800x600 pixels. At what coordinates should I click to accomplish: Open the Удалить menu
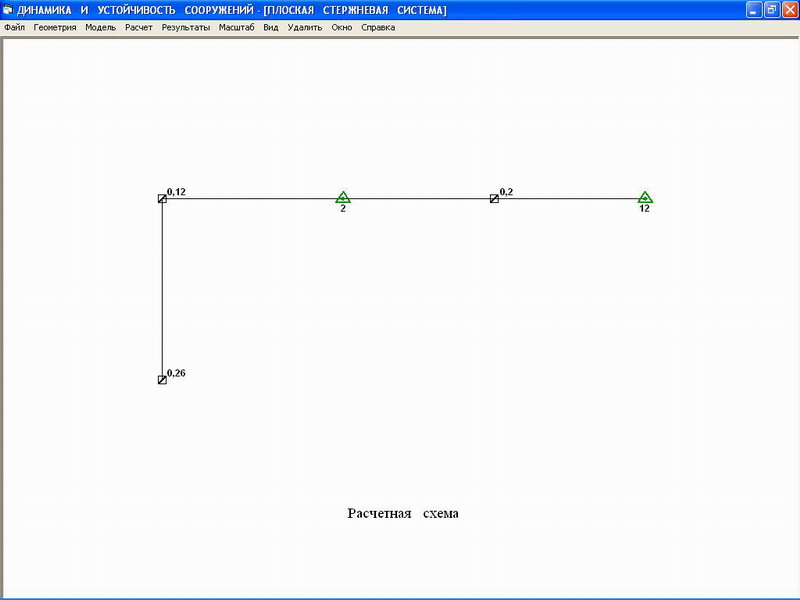pos(305,28)
